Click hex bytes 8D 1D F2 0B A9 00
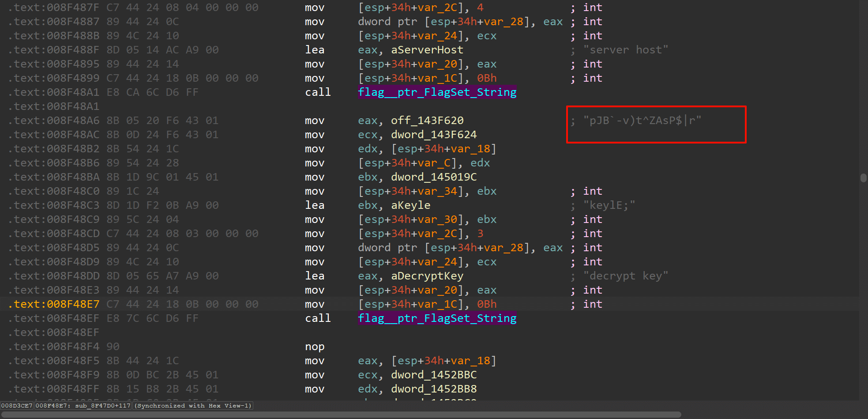The image size is (868, 419). (162, 205)
